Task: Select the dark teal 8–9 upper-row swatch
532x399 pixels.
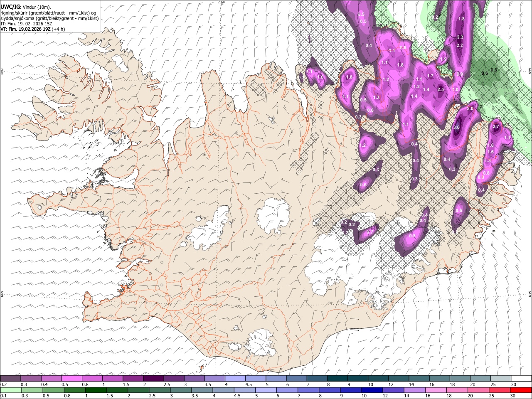Action: [x=337, y=379]
